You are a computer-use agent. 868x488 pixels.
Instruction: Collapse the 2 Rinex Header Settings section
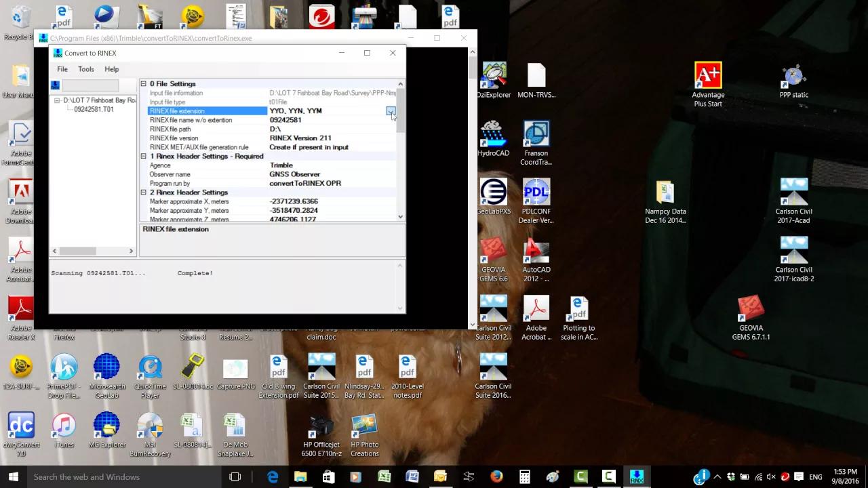[143, 192]
